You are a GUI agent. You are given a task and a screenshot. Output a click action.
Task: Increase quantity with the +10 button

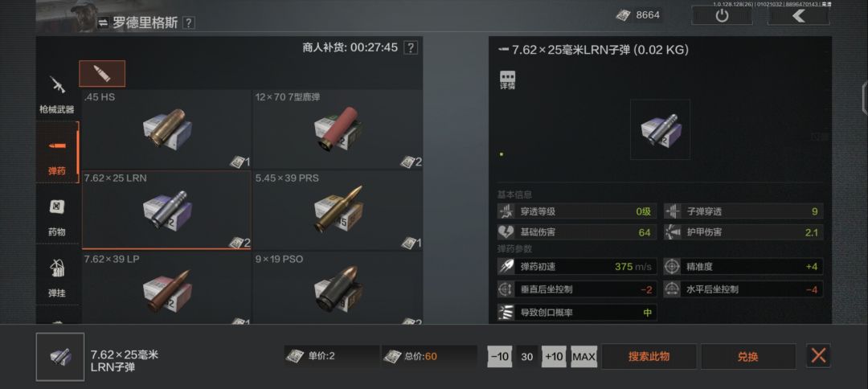(554, 356)
